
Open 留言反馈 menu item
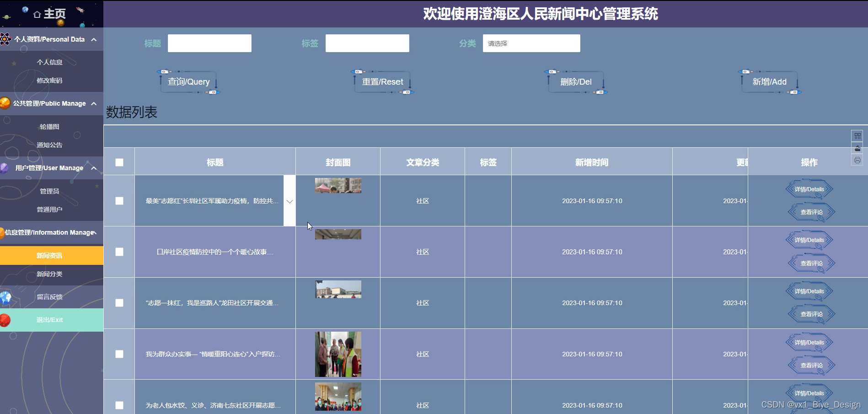click(50, 297)
